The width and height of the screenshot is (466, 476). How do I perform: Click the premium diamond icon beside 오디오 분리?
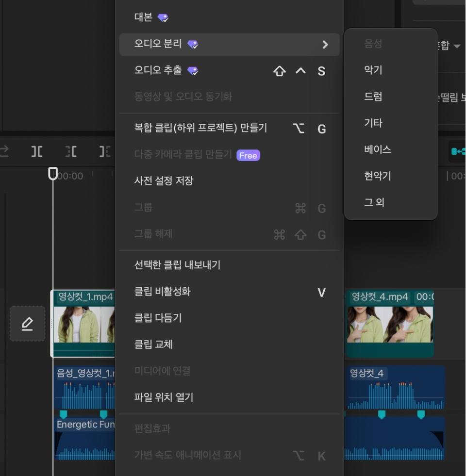pos(193,45)
